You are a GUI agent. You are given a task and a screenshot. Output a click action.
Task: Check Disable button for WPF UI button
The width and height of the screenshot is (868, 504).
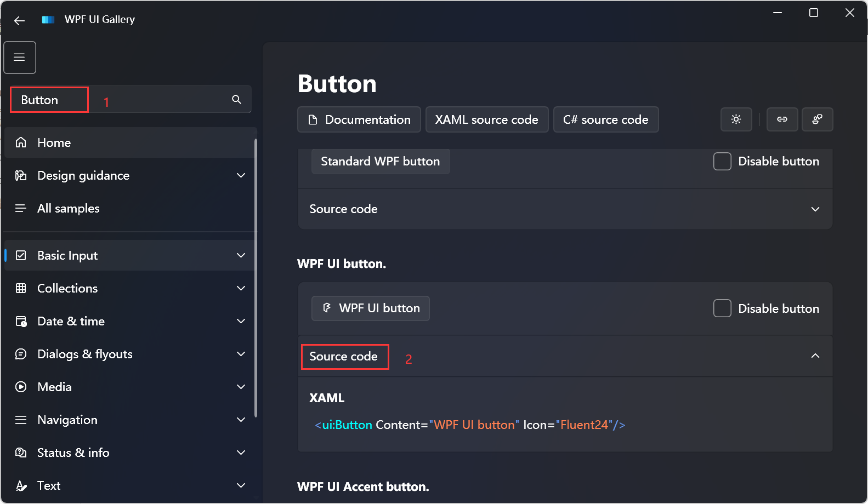coord(722,308)
